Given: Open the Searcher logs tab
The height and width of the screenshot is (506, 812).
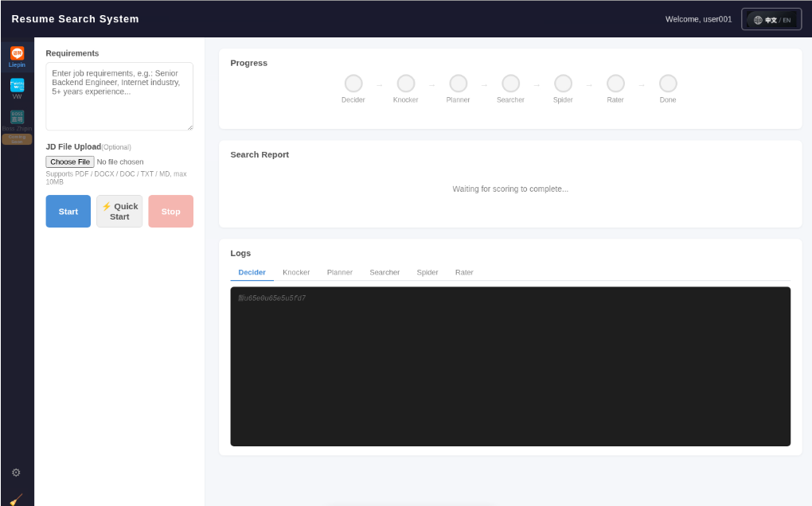Looking at the screenshot, I should (x=385, y=272).
